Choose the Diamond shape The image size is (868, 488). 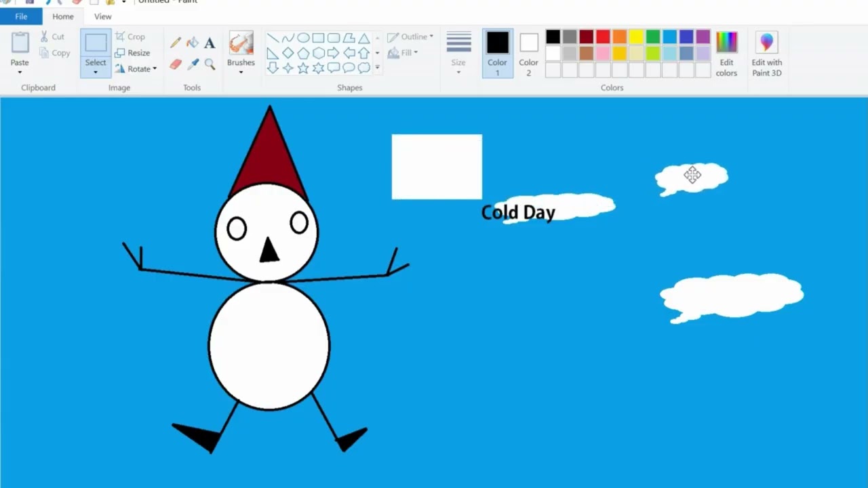[x=288, y=53]
